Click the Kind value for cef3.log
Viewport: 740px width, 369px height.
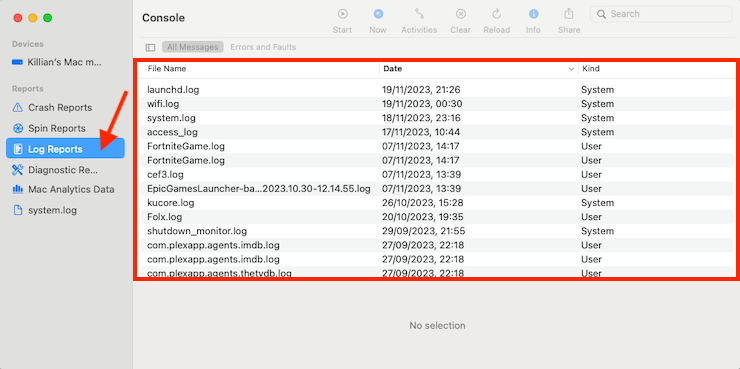pyautogui.click(x=591, y=175)
